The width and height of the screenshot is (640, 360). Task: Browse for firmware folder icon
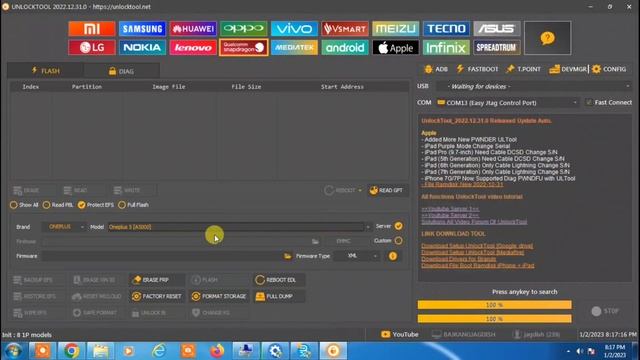[x=287, y=256]
